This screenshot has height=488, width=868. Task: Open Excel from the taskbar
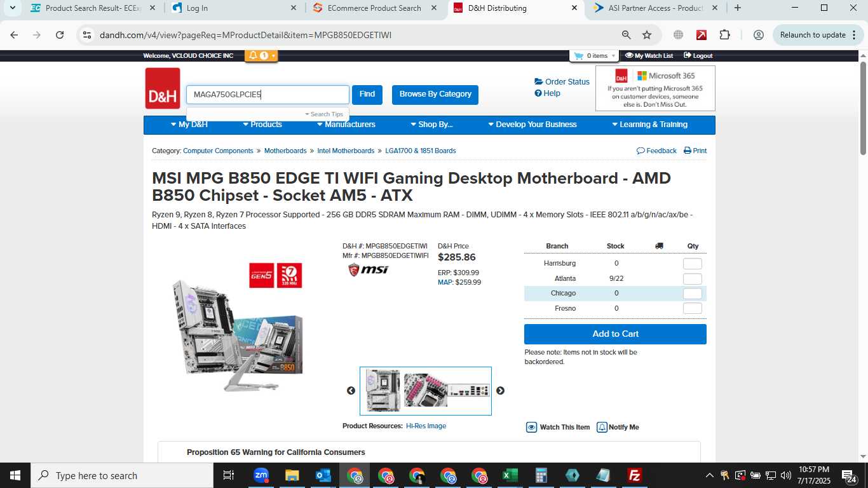[x=510, y=475]
